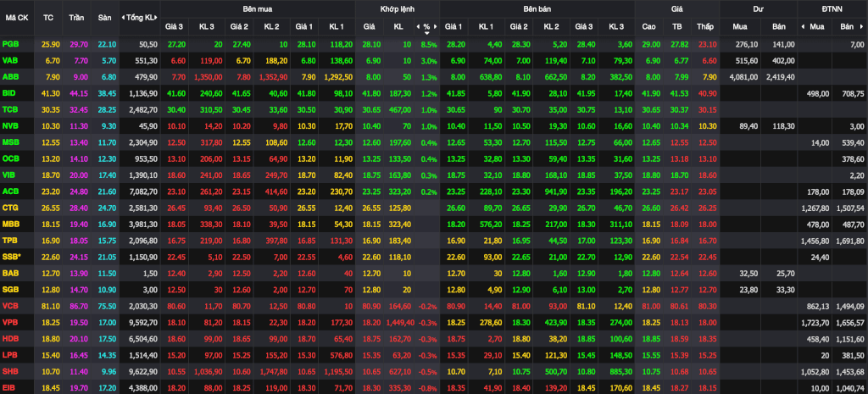The height and width of the screenshot is (394, 868).
Task: Open the VAB stock ticker
Action: point(9,60)
